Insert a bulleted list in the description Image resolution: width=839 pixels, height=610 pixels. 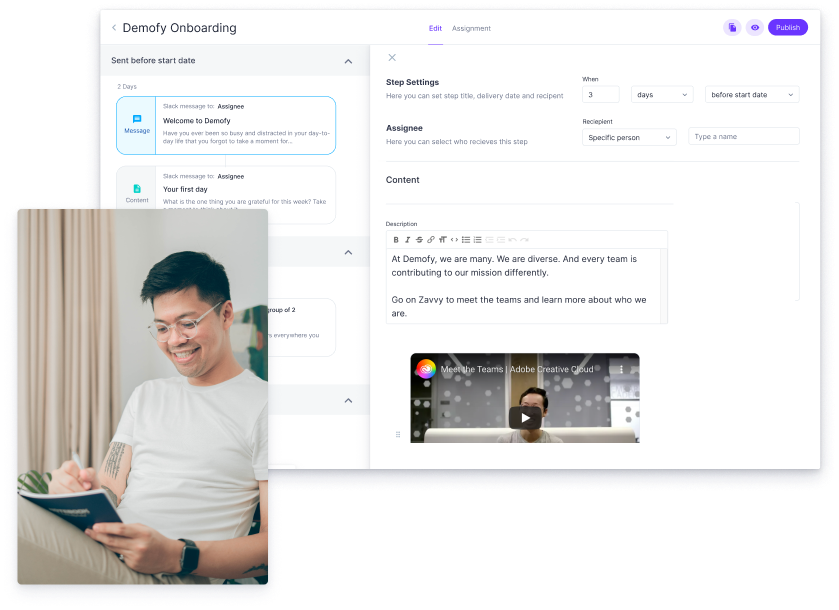click(466, 240)
